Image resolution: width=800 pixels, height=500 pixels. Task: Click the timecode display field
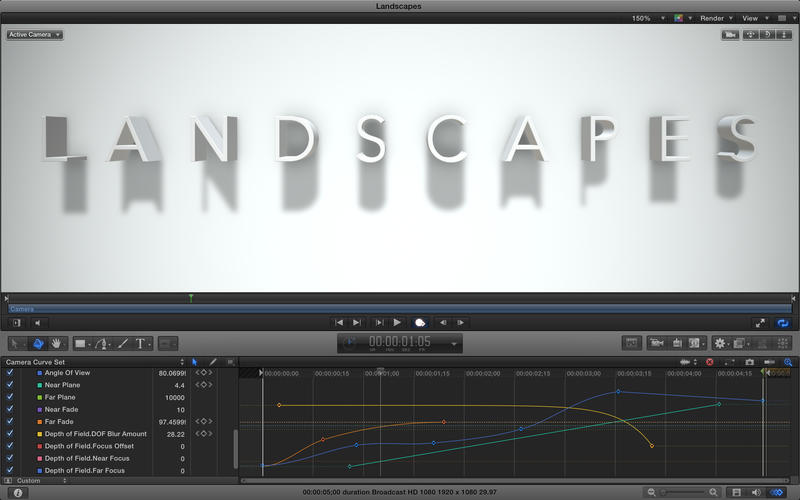400,342
